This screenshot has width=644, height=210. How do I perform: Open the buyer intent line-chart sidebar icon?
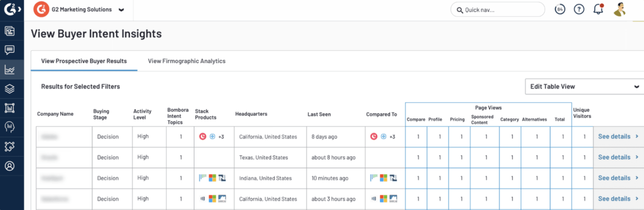9,70
